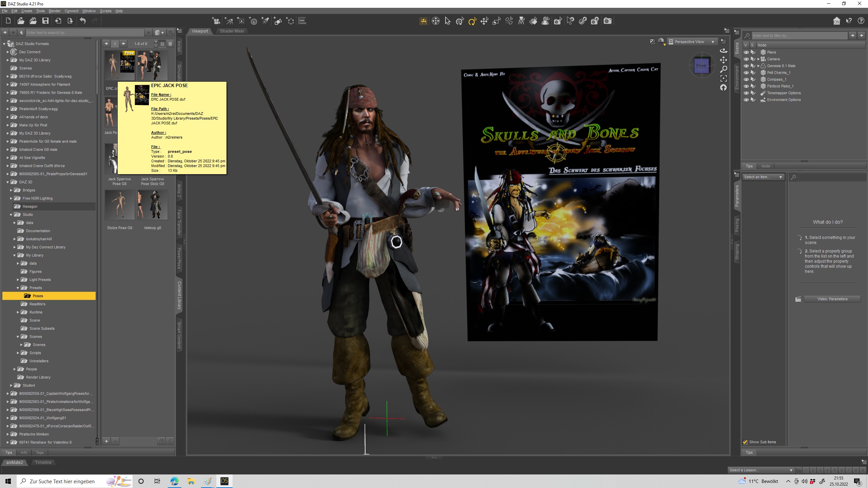Toggle visibility eye for Plane node
Screen dimensions: 868x488
(x=746, y=52)
